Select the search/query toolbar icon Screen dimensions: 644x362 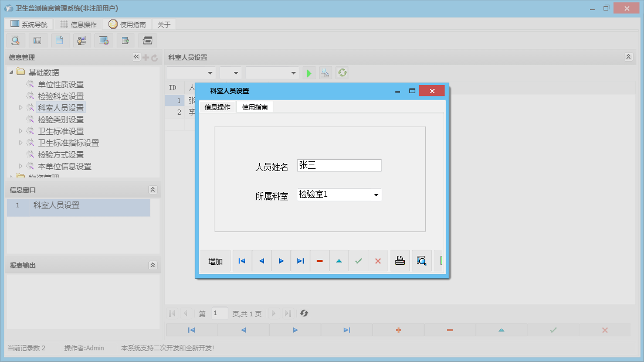[15, 40]
